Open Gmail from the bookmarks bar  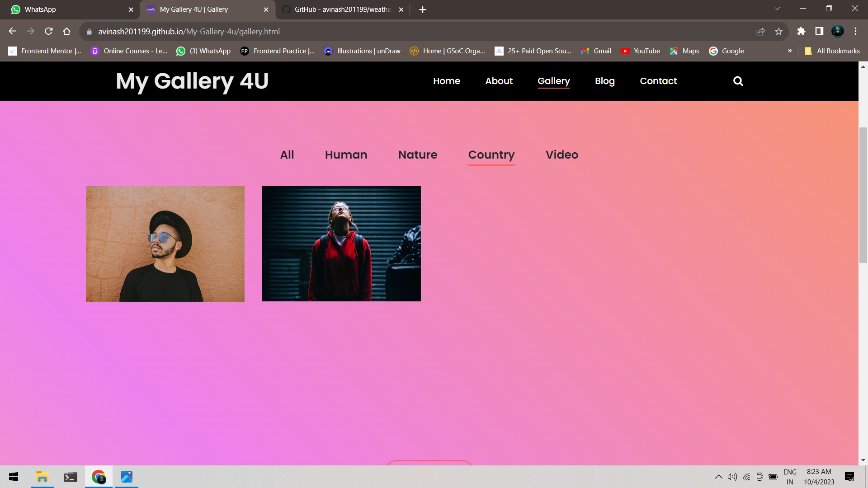click(596, 51)
